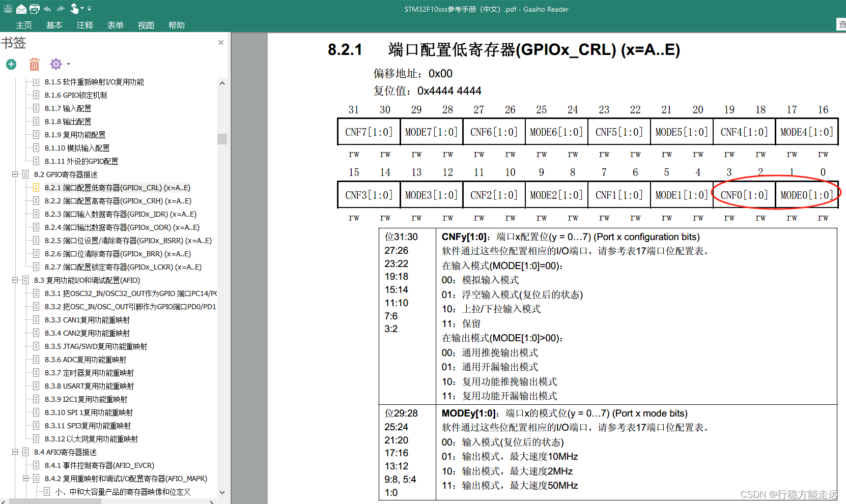Open bookmark 8.1.5 软件重新映射I/O复用功能
Viewport: 846px width, 504px height.
[94, 82]
